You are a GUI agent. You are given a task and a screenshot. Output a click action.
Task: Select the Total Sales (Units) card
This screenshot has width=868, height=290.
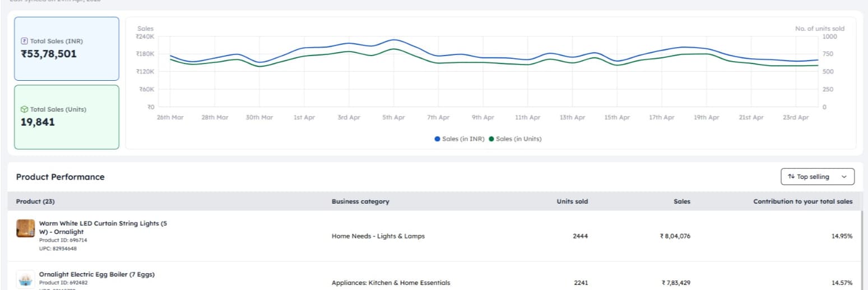click(x=67, y=117)
